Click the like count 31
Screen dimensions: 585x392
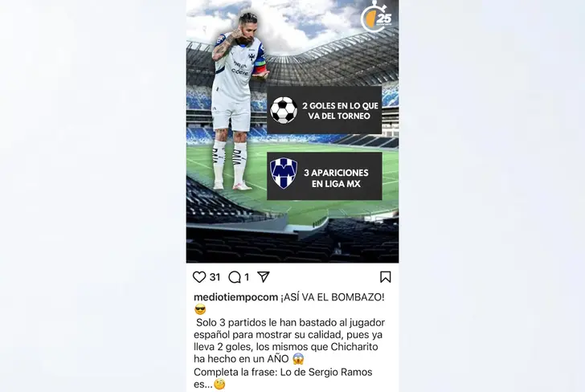point(215,277)
